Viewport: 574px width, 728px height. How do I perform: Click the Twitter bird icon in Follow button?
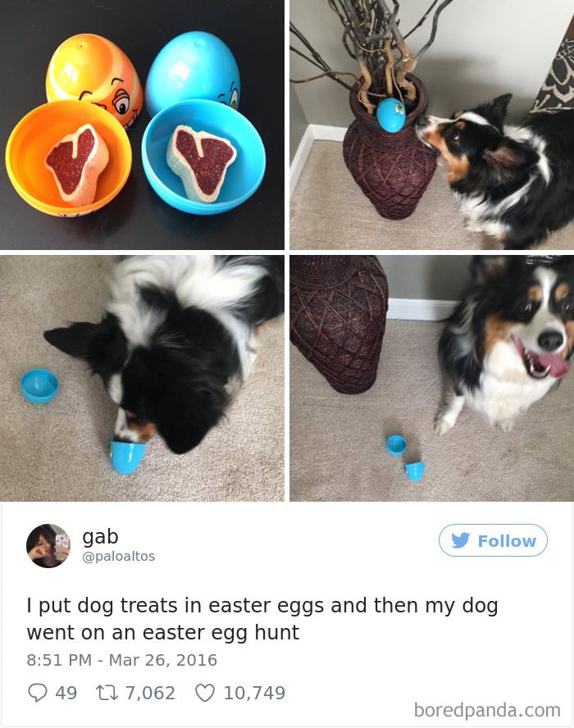tap(460, 540)
